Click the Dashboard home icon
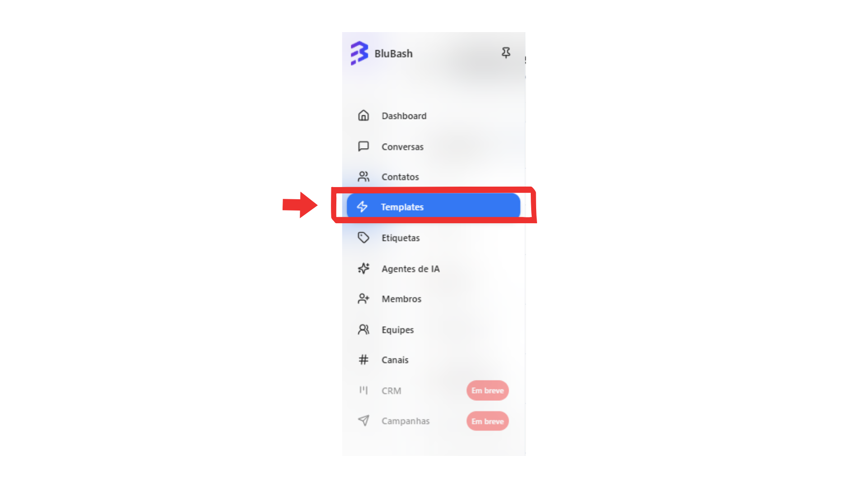868x488 pixels. (x=363, y=116)
